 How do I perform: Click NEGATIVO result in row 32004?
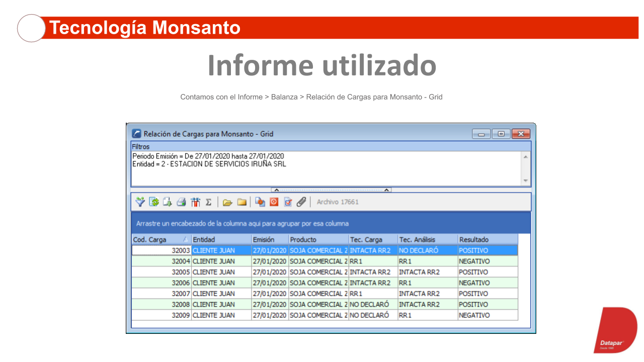(x=488, y=261)
